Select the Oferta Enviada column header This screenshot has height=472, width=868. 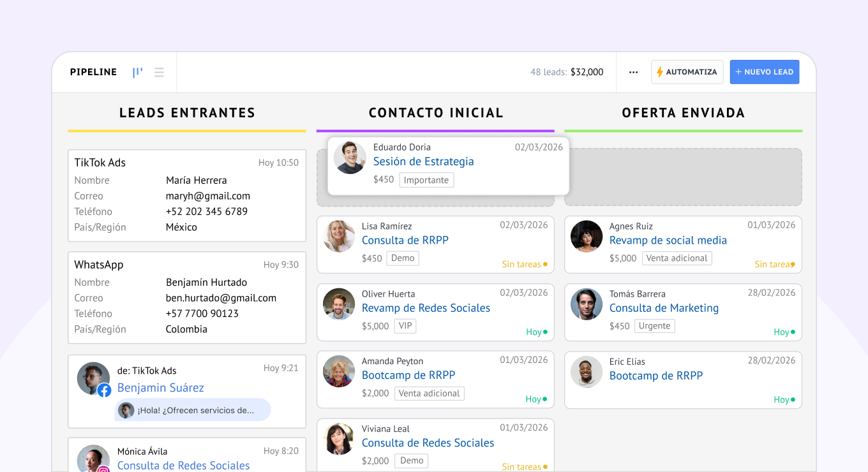tap(683, 113)
